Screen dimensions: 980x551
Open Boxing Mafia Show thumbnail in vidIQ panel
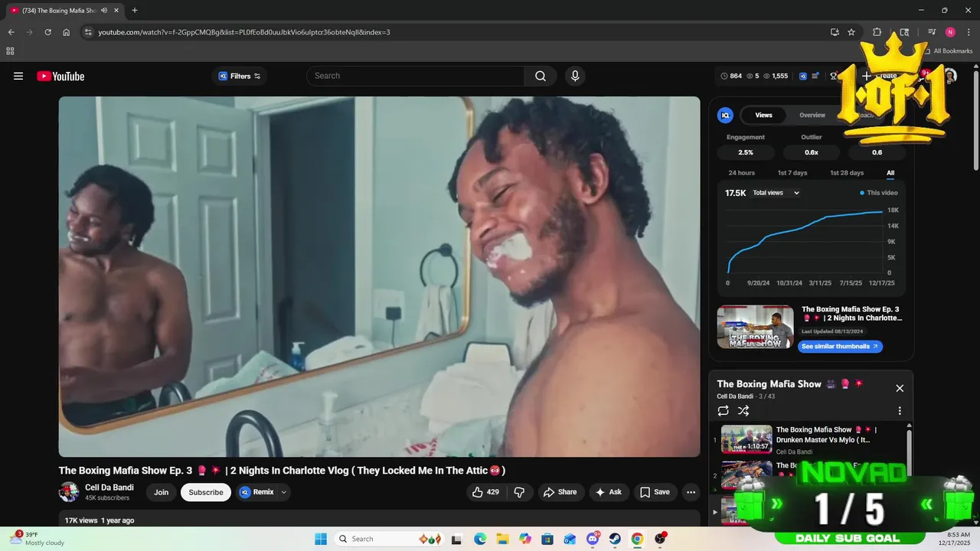click(x=755, y=327)
